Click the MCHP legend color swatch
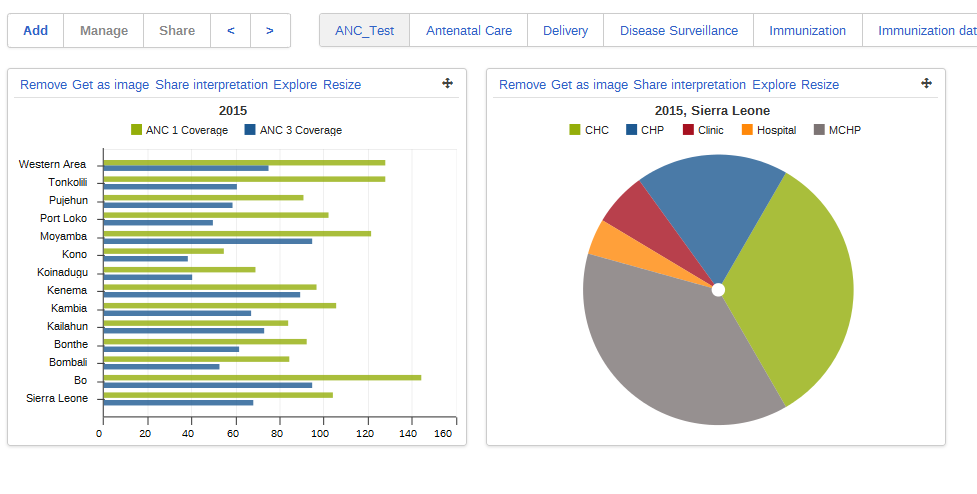 click(820, 130)
